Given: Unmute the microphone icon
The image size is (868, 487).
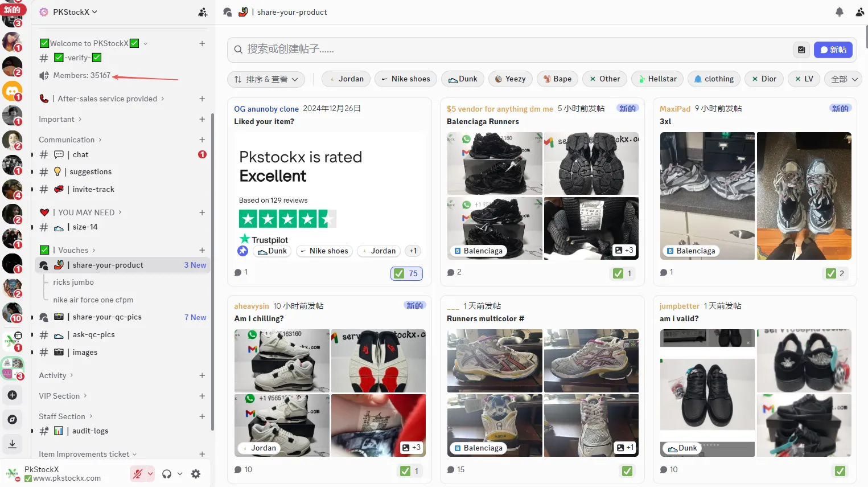Looking at the screenshot, I should (x=137, y=474).
